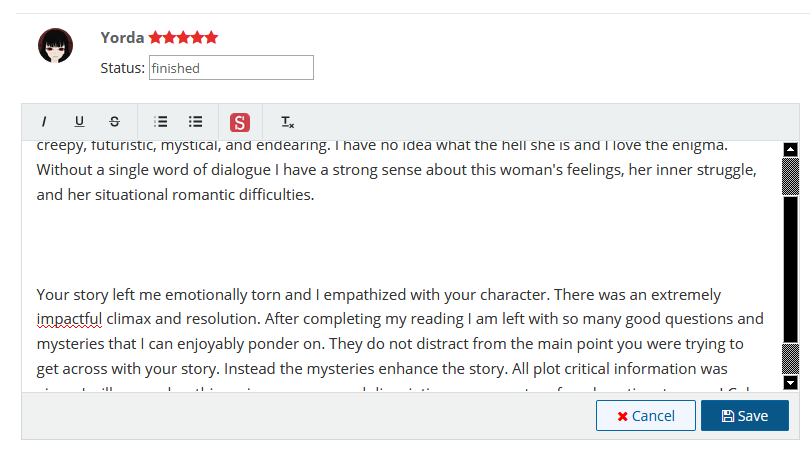Apply underline formatting to the text
The width and height of the screenshot is (812, 451).
point(79,122)
